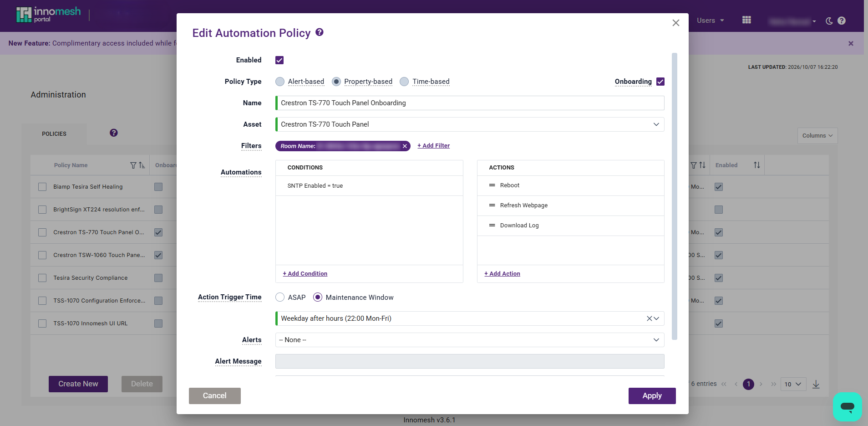Viewport: 868px width, 426px height.
Task: Switch to the POLICIES tab
Action: [54, 134]
